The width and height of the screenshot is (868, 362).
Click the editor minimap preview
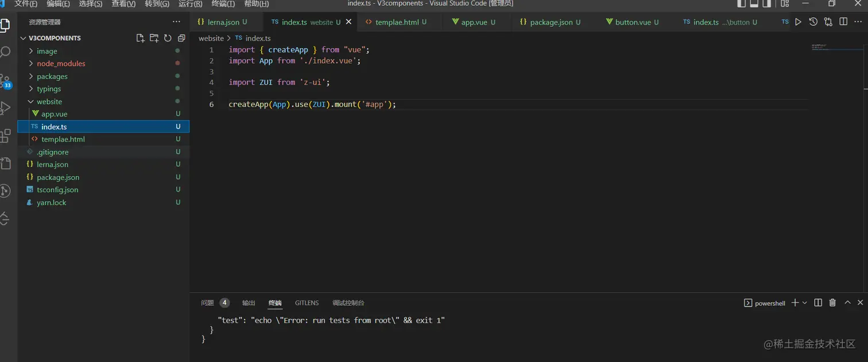(837, 47)
